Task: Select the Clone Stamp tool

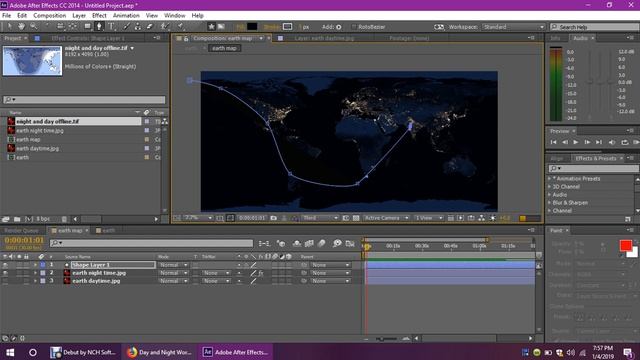Action: [138, 27]
